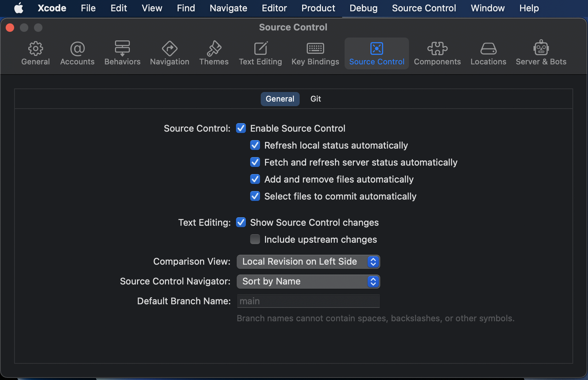Screen dimensions: 588x380
Task: Disable the Enable Source Control checkbox
Action: tap(241, 128)
